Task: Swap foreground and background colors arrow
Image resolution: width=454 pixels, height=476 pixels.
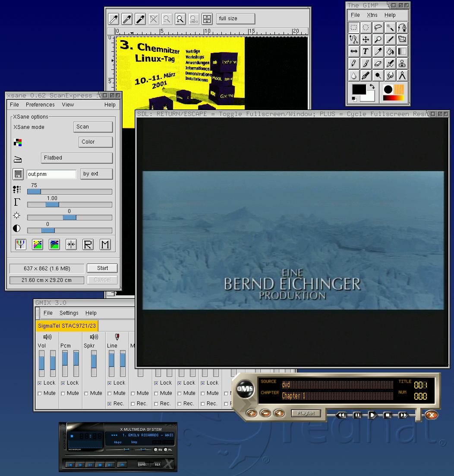Action: click(372, 87)
